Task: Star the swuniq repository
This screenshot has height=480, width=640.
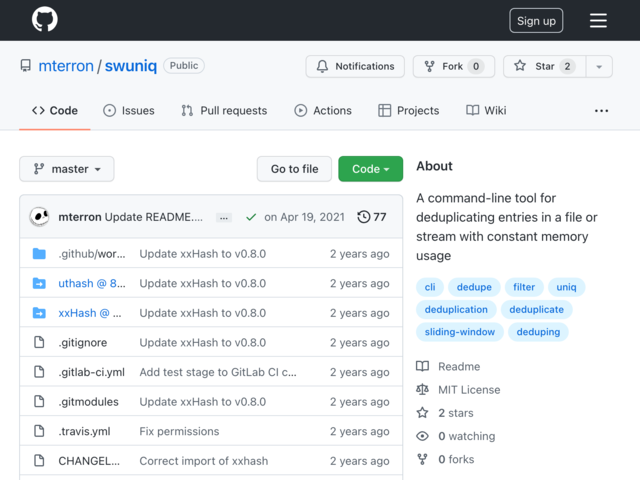Action: 544,66
